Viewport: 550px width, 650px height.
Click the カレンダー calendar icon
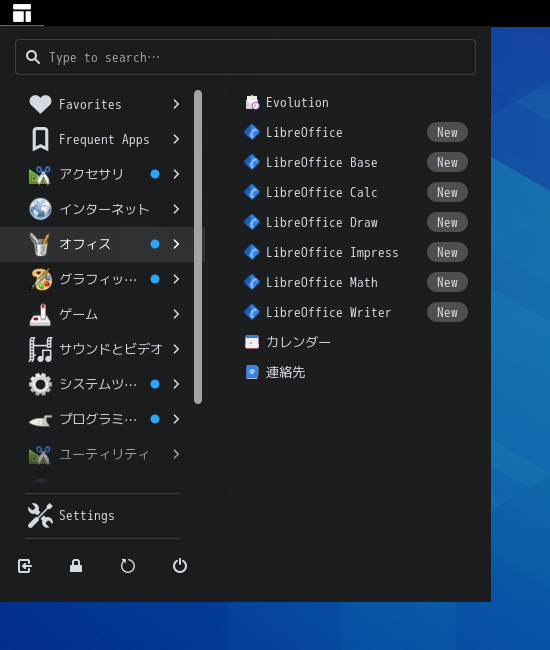252,342
